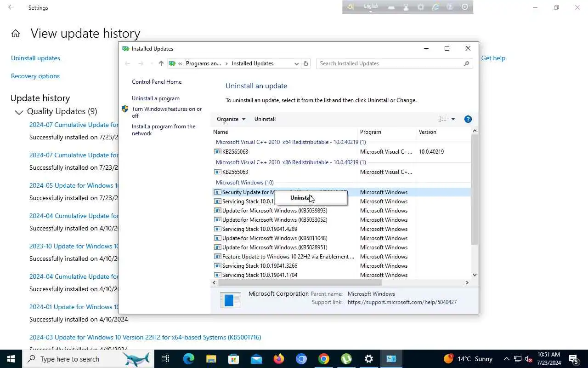Click the breadcrumb arrow after Programs an...
588x368 pixels.
pyautogui.click(x=227, y=63)
